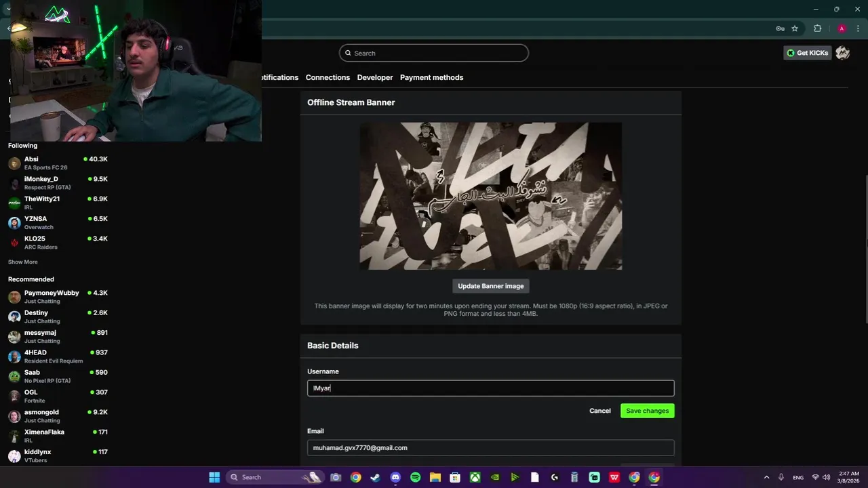Open kiddlynx channel avatar

tap(14, 456)
